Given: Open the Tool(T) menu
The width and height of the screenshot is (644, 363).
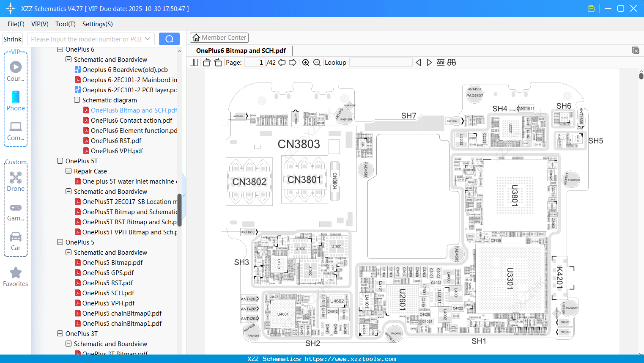Looking at the screenshot, I should click(66, 24).
